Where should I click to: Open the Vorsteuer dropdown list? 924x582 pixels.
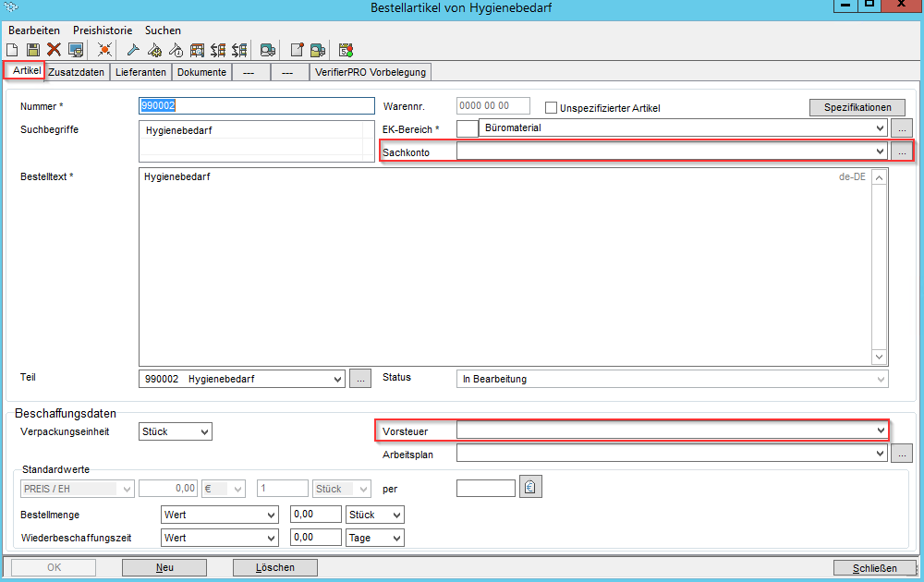(879, 430)
